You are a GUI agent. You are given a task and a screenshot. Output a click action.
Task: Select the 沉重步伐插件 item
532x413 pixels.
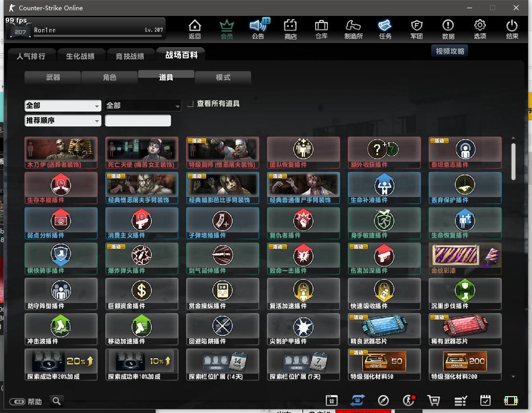465,294
